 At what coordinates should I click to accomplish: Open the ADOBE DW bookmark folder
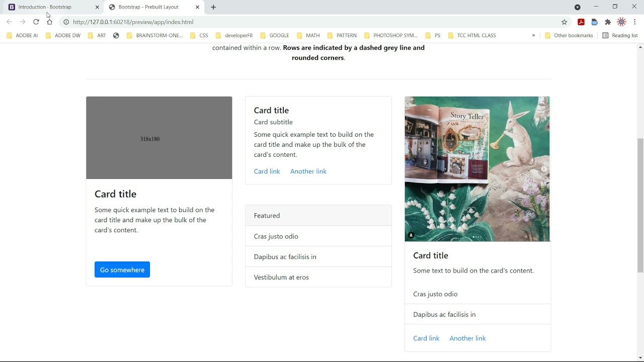(63, 36)
